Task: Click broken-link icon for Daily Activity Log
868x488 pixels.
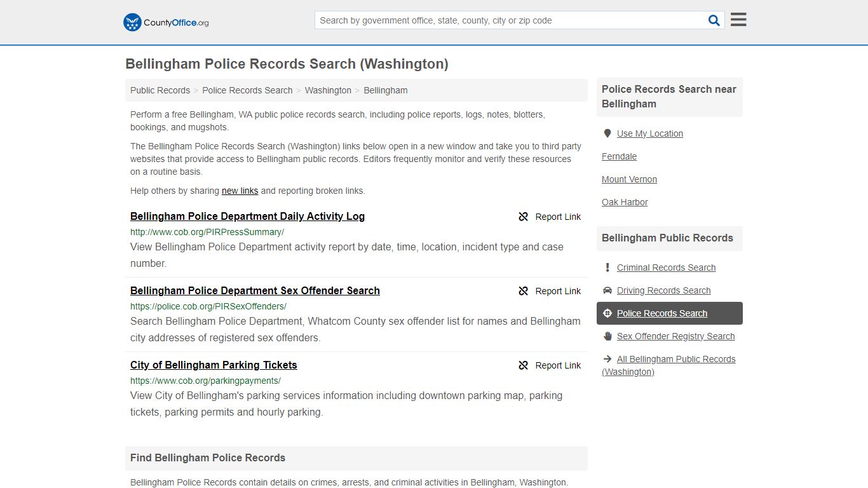Action: (524, 217)
